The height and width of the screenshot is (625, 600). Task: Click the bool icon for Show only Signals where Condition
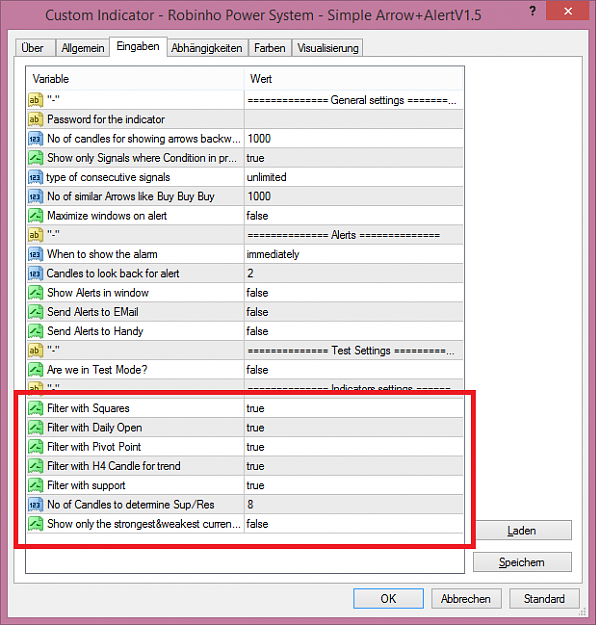click(35, 158)
